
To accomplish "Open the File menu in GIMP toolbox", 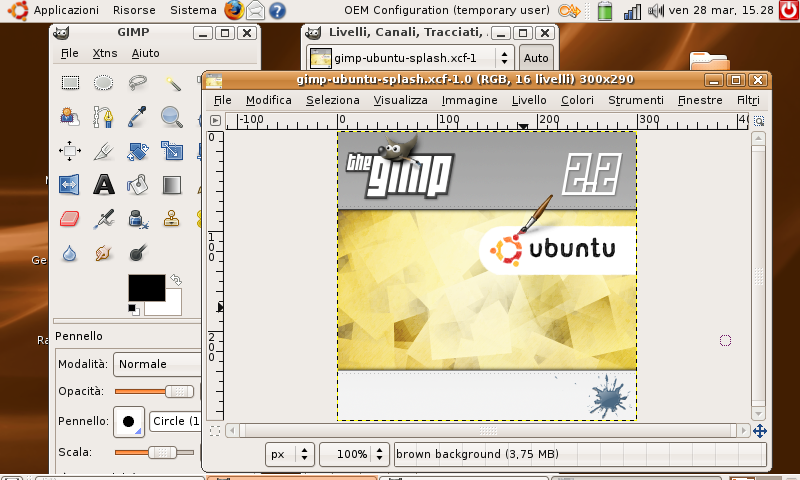I will pyautogui.click(x=69, y=53).
